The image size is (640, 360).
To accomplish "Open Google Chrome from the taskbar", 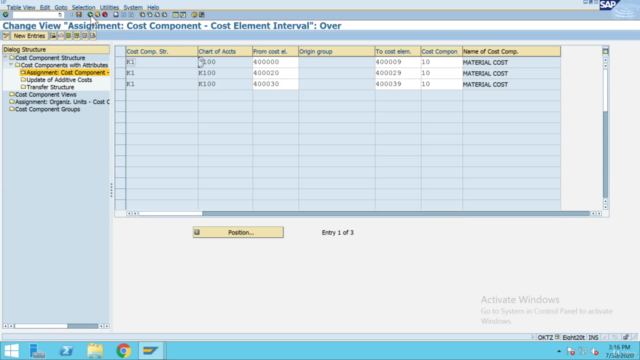I will pyautogui.click(x=123, y=351).
